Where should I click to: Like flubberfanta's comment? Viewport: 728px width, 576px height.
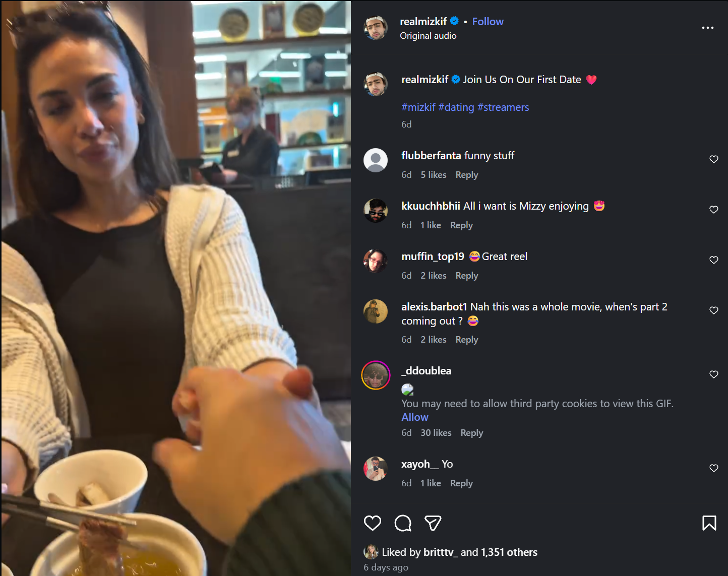point(714,159)
